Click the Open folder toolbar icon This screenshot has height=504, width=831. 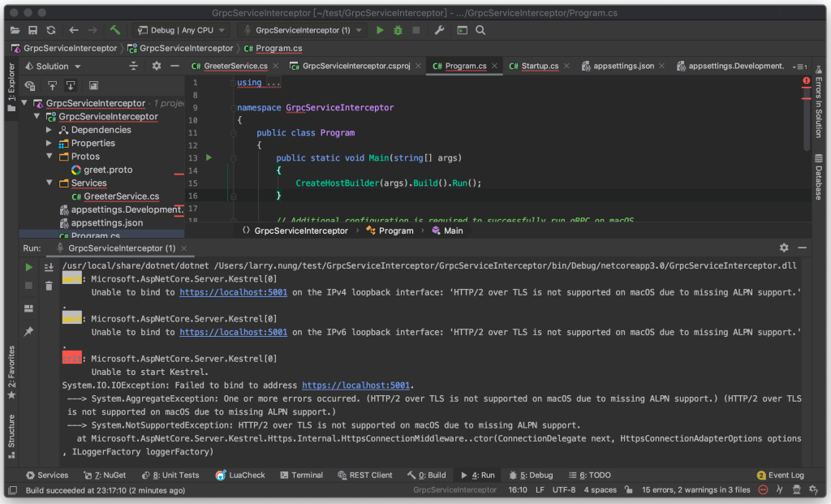pos(15,30)
